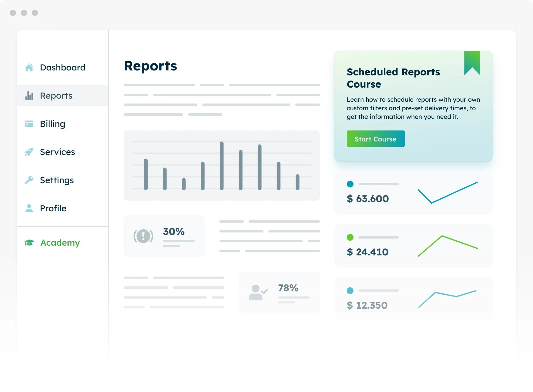Screen dimensions: 533x392
Task: Click the Academy graduation cap icon
Action: (x=29, y=243)
